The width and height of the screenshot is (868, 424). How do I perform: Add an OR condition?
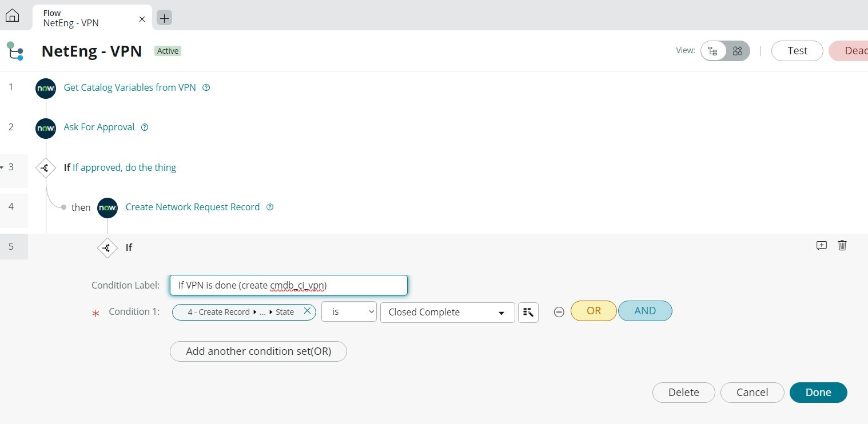(594, 311)
